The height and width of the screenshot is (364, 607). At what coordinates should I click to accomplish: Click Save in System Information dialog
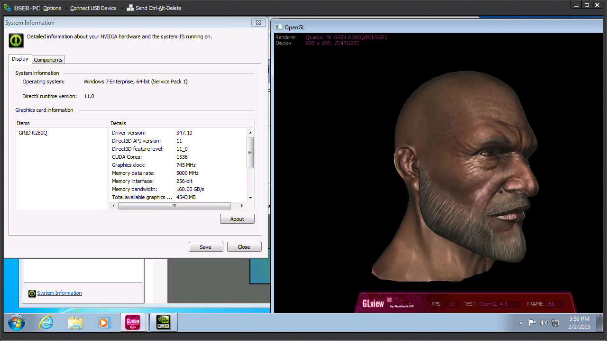(x=205, y=247)
